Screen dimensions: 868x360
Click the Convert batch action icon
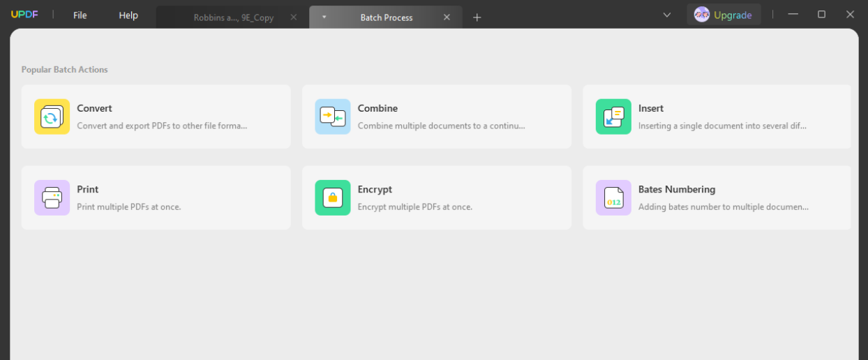click(x=52, y=117)
